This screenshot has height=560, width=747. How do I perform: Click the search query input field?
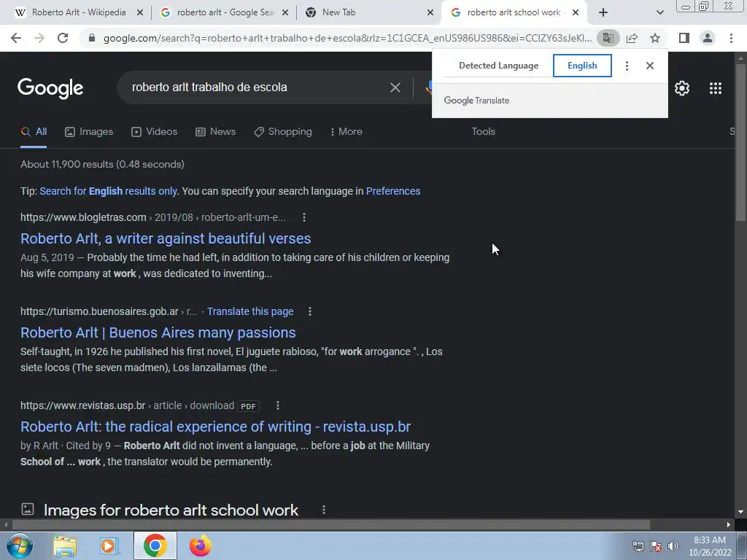coord(258,87)
